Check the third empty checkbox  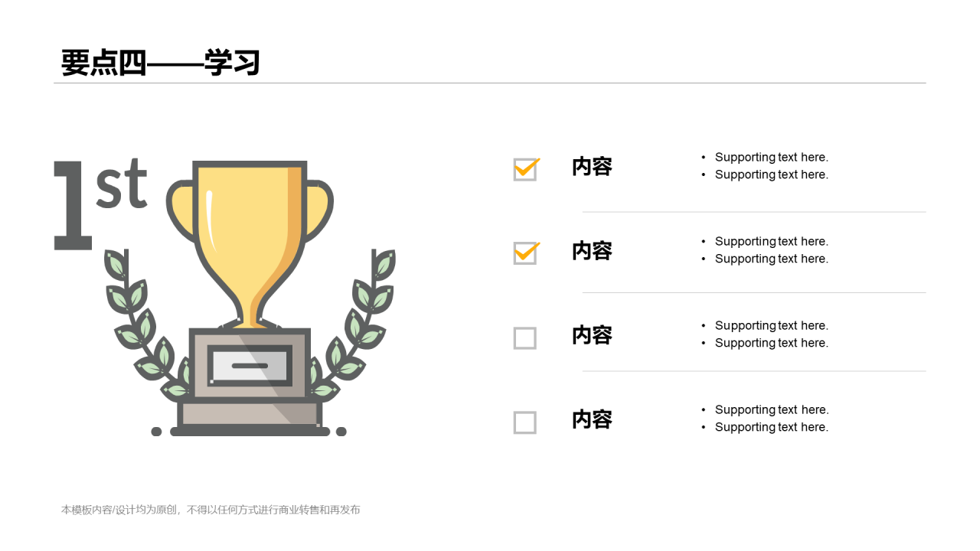point(524,337)
